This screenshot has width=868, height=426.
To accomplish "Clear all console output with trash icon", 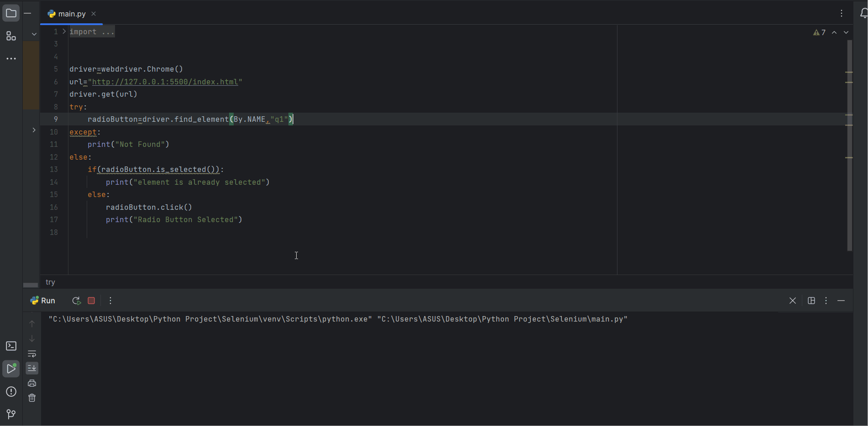I will click(x=32, y=398).
